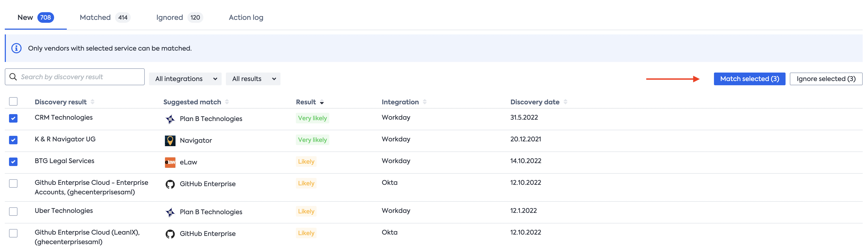Uncheck the CRM Technologies row checkbox
The height and width of the screenshot is (251, 868).
coord(13,118)
